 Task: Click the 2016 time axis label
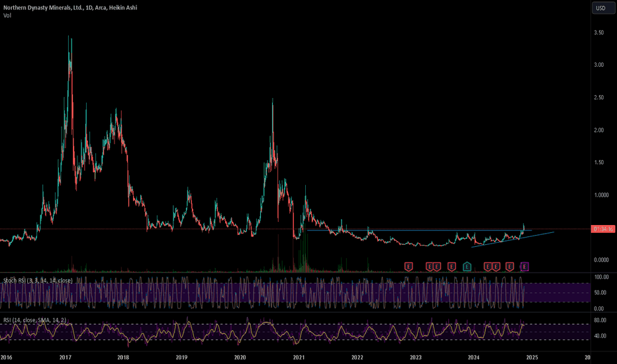(x=7, y=357)
